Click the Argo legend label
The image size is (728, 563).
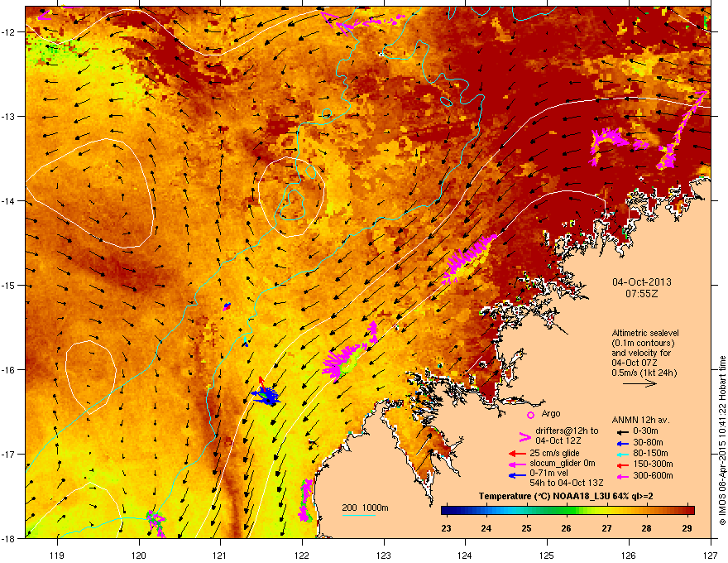tap(551, 413)
